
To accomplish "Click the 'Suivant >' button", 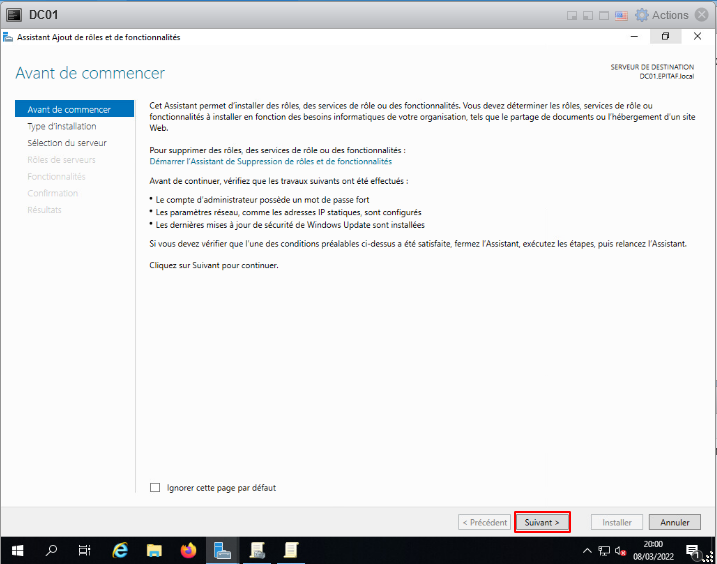I will 542,522.
